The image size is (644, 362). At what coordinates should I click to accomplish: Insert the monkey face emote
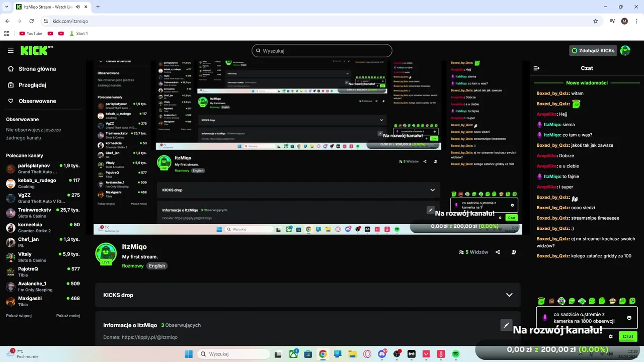coord(612,301)
